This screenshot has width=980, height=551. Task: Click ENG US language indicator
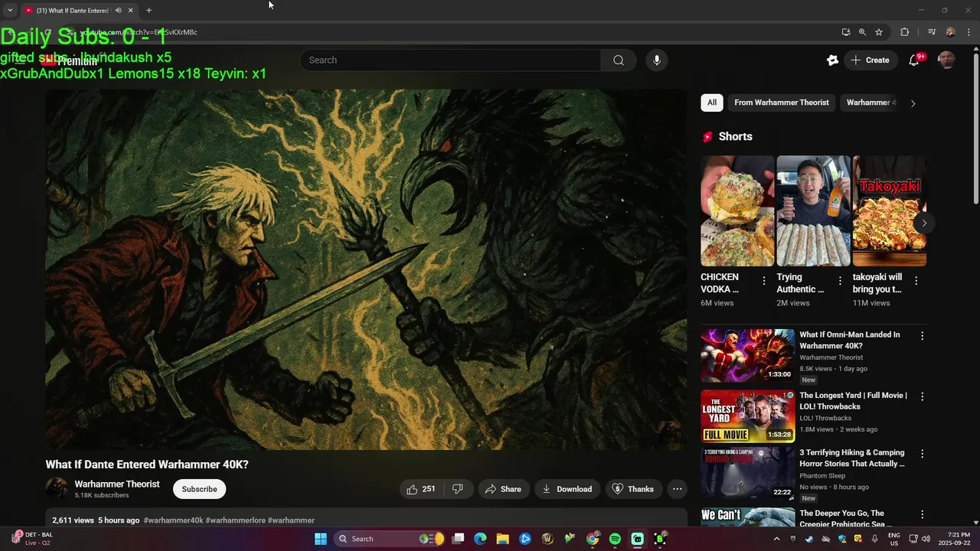click(x=893, y=539)
